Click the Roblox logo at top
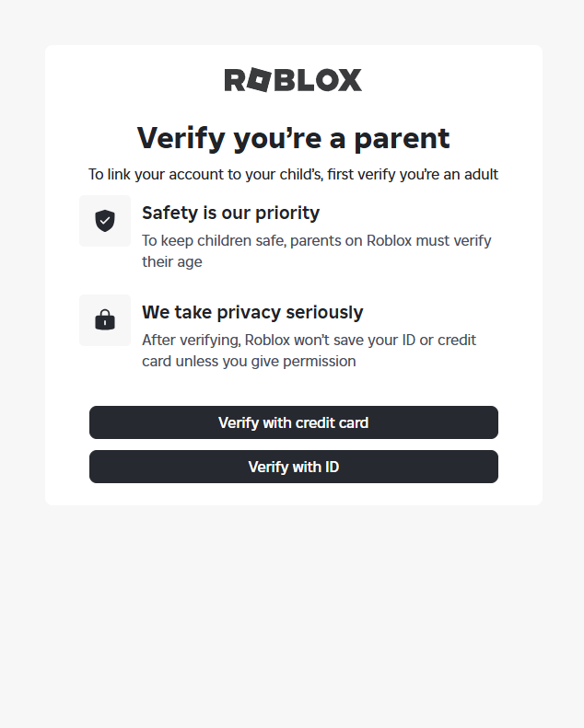 [293, 80]
